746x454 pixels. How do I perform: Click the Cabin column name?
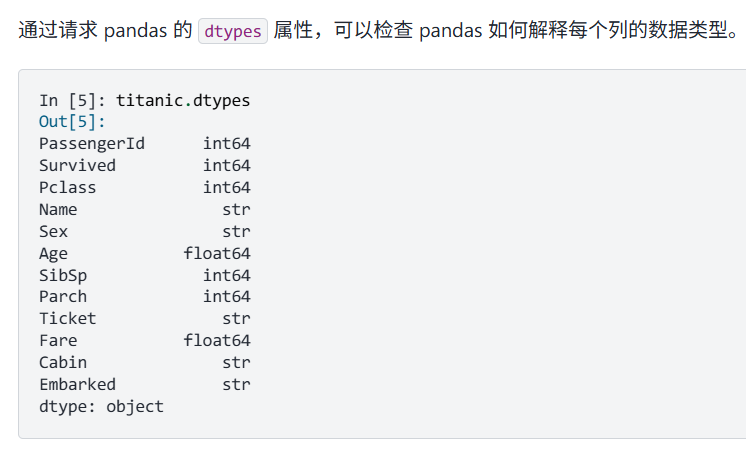(63, 362)
